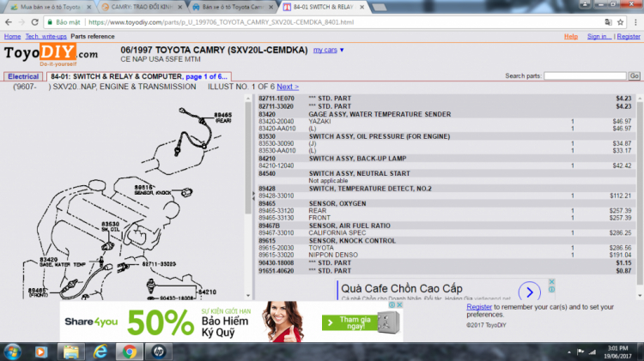Close the Cafe ad with X icon
This screenshot has height=361, width=644.
click(551, 282)
